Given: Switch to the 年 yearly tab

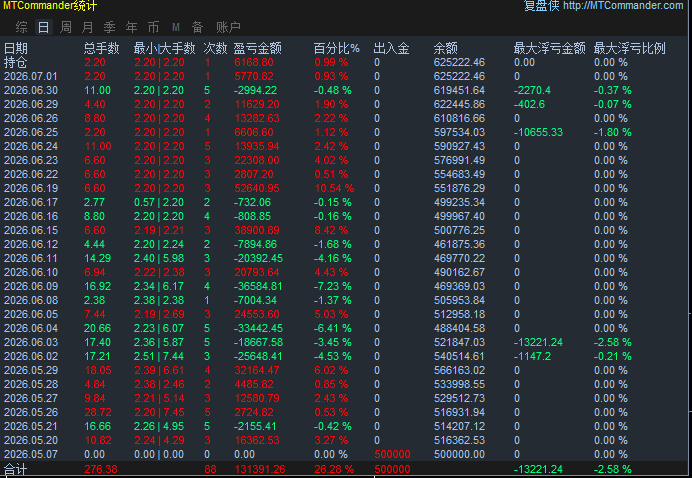Looking at the screenshot, I should [132, 27].
